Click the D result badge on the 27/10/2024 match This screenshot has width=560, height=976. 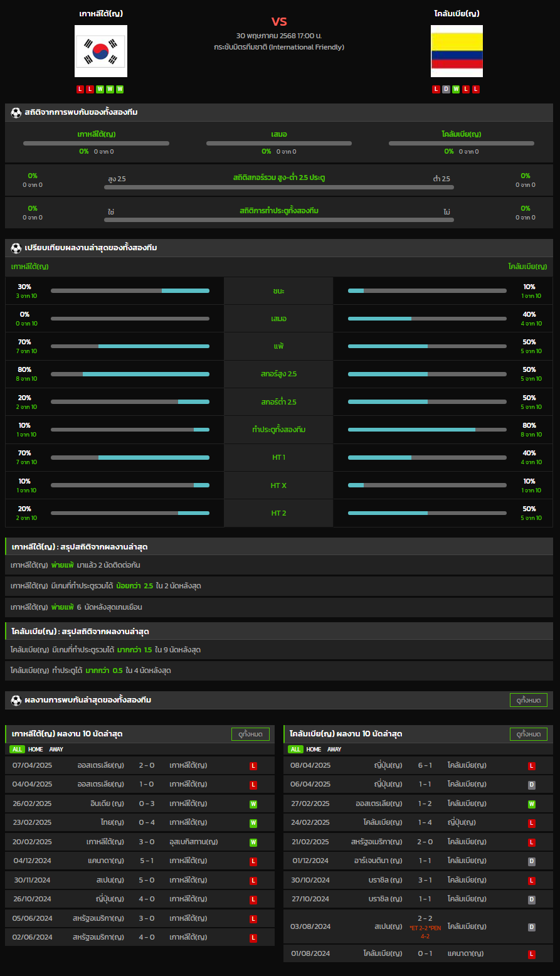(x=532, y=899)
